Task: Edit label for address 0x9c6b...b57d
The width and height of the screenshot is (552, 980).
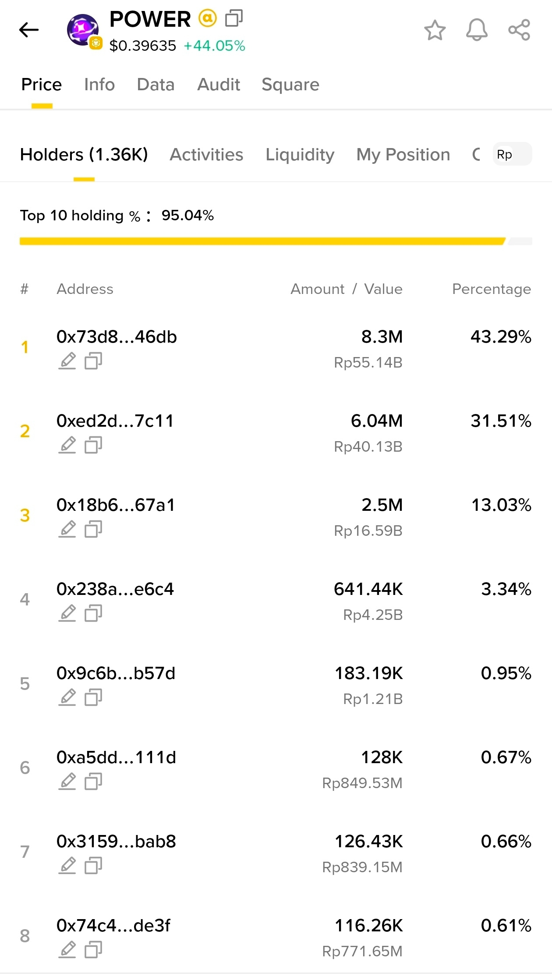Action: pos(67,697)
